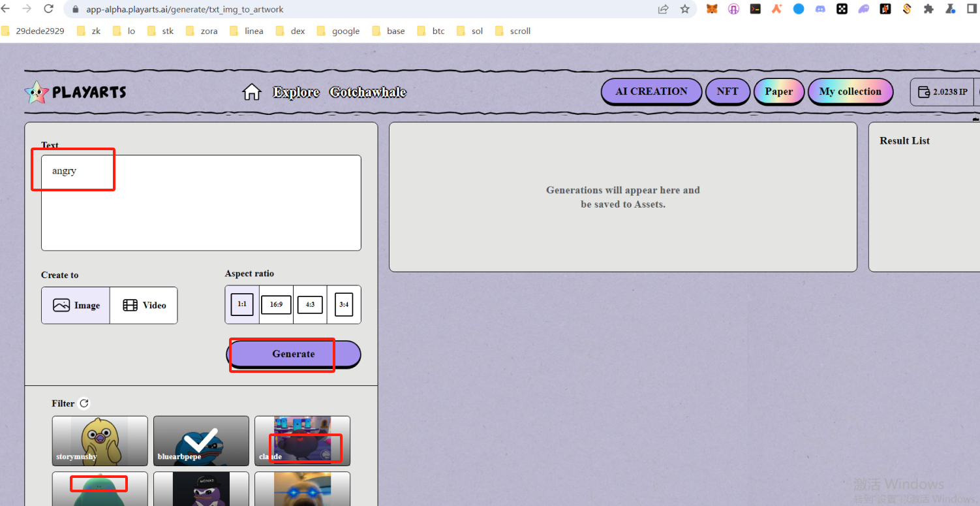
Task: Open the Gotchawhale page
Action: tap(368, 92)
